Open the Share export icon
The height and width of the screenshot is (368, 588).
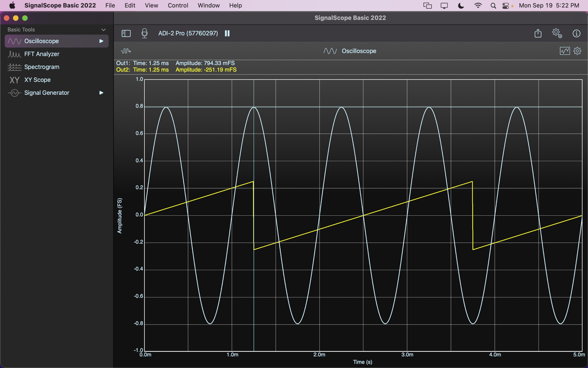(538, 33)
